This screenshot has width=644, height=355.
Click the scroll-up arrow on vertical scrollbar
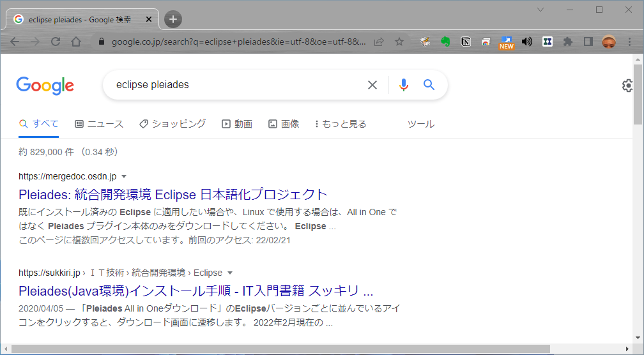638,59
